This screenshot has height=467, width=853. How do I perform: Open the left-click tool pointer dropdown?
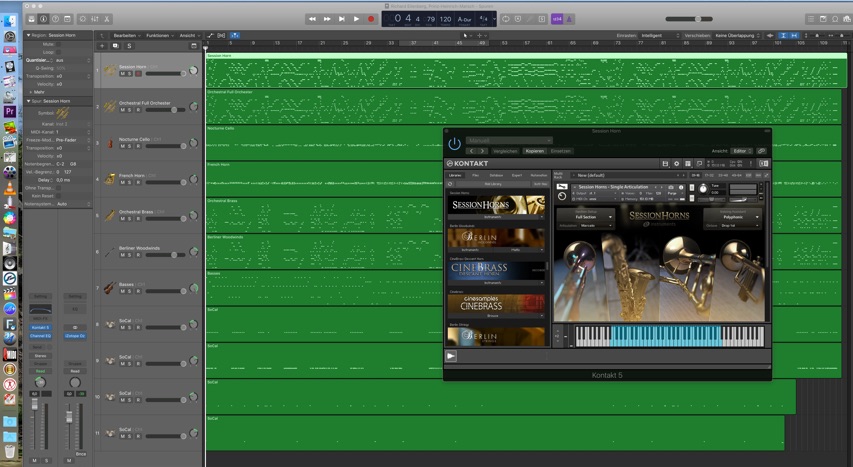tap(466, 35)
